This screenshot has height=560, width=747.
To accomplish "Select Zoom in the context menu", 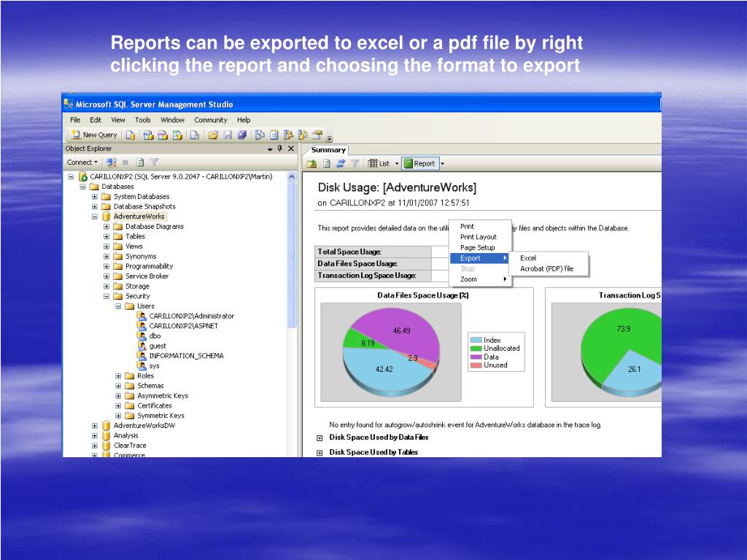I will click(480, 279).
